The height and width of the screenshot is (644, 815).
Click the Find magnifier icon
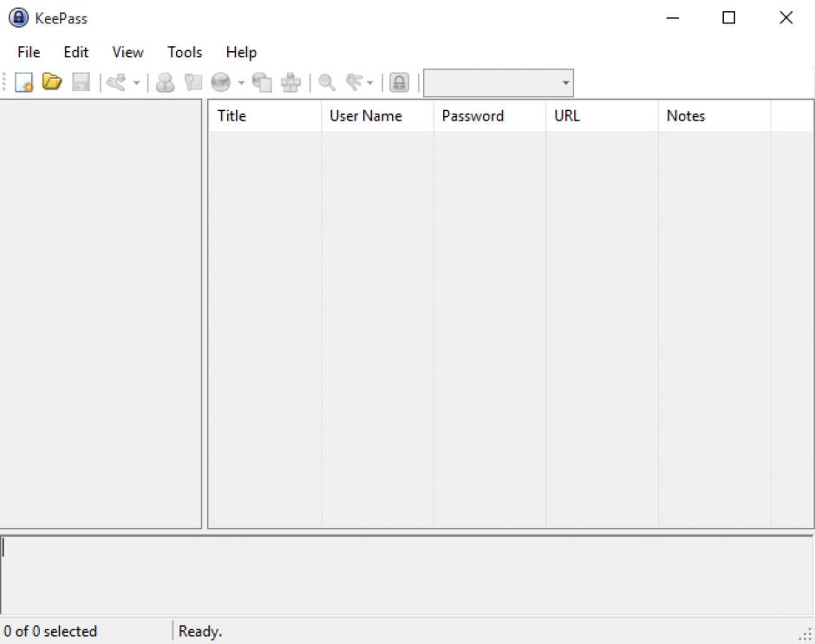(327, 82)
